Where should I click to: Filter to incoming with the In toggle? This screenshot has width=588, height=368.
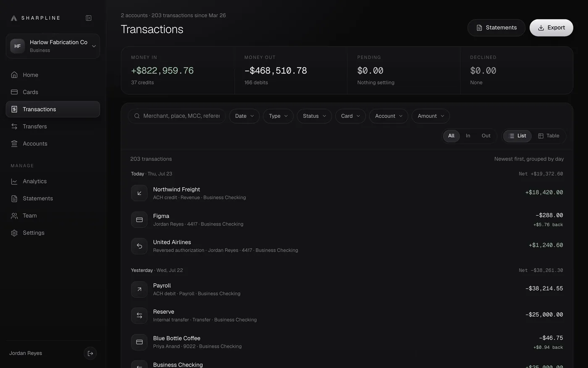[x=468, y=136]
